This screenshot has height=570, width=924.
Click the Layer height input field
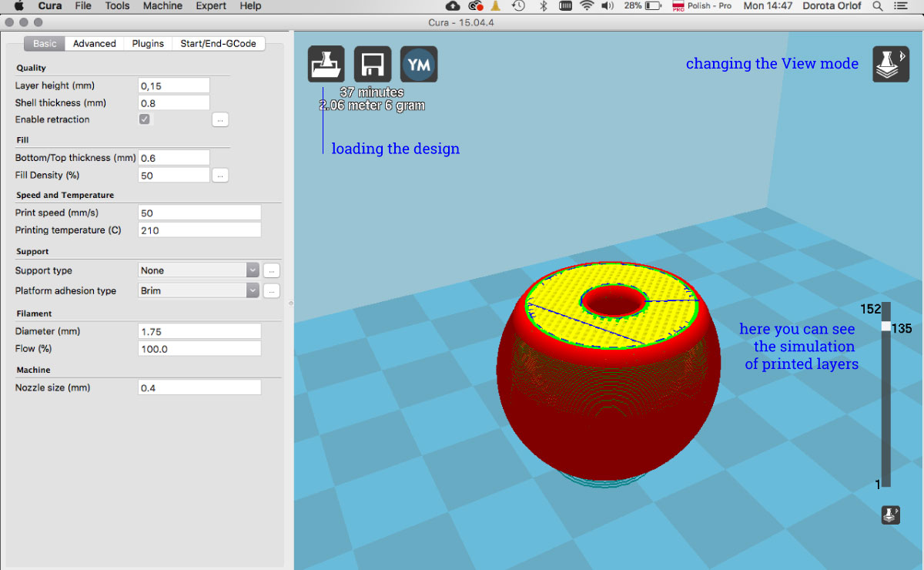point(174,85)
